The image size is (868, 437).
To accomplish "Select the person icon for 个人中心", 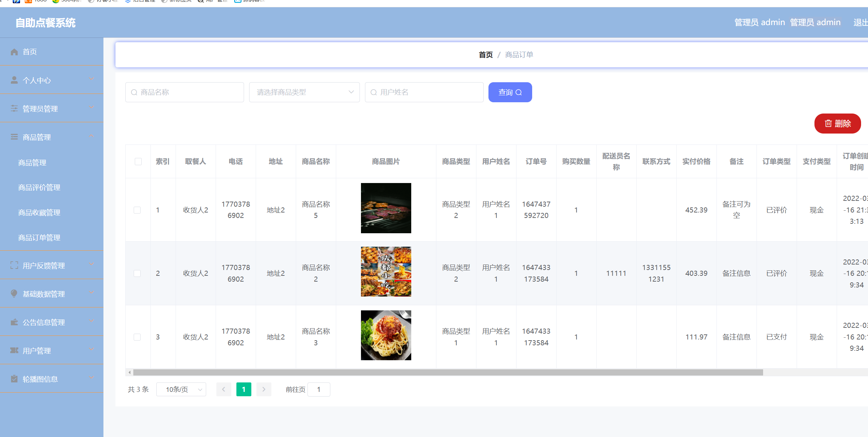I will (14, 80).
